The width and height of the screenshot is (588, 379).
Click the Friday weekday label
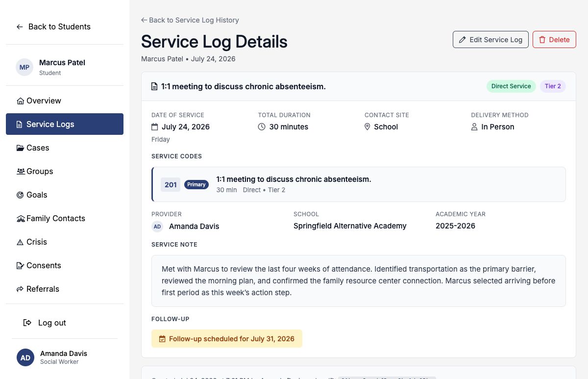point(161,140)
